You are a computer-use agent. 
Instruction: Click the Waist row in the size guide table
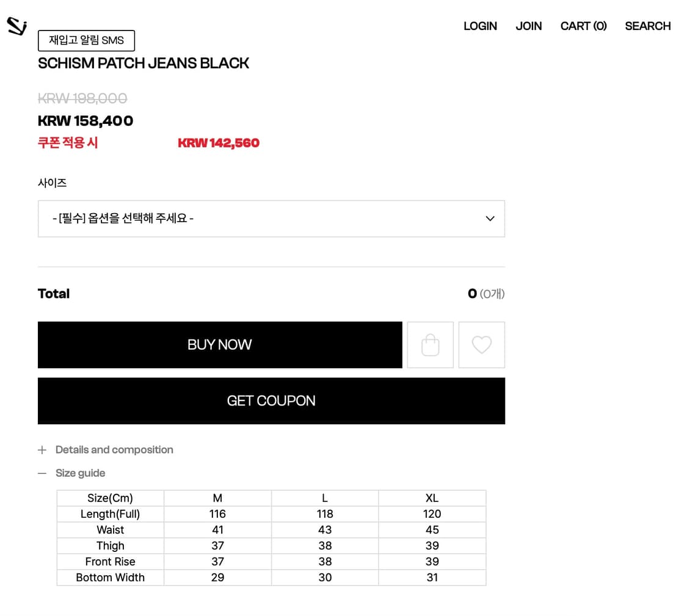(110, 529)
